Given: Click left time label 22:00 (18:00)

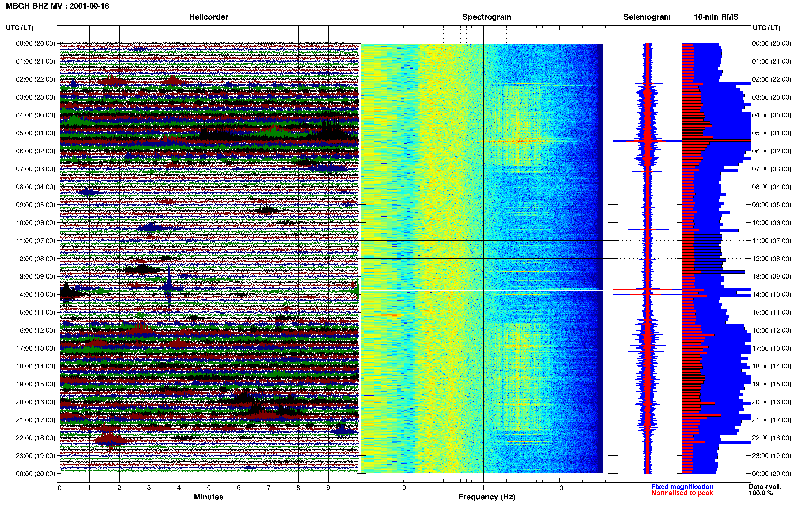Looking at the screenshot, I should pos(36,438).
